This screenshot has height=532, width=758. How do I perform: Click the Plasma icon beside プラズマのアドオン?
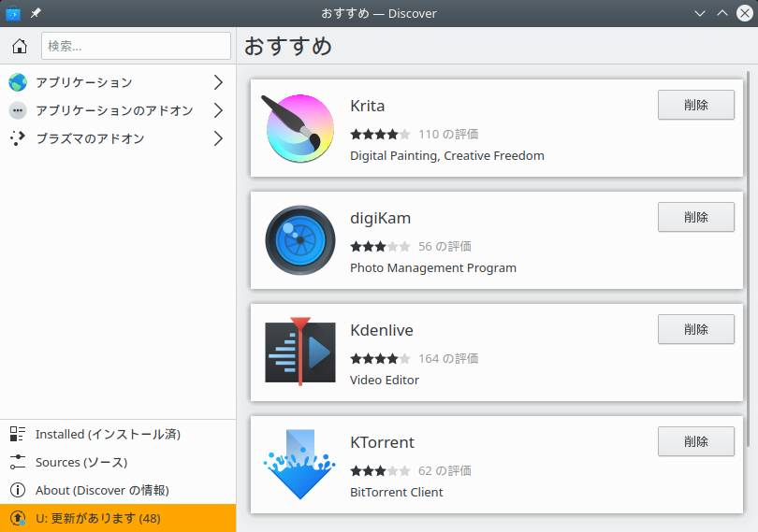click(x=18, y=138)
